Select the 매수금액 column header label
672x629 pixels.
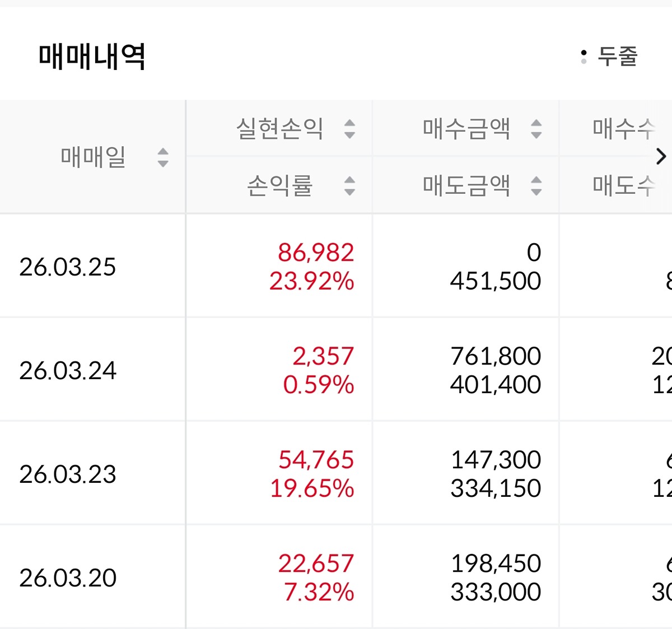[466, 129]
